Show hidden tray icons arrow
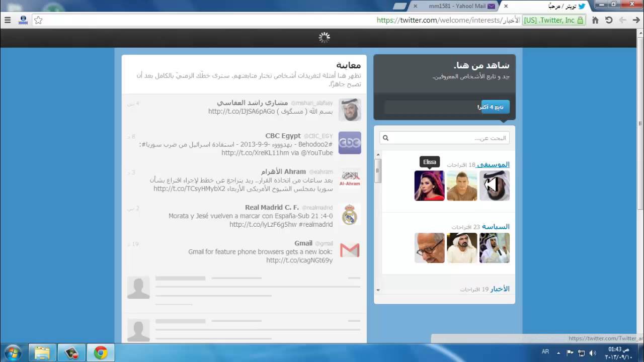Viewport: 644px width, 362px height. coord(558,352)
